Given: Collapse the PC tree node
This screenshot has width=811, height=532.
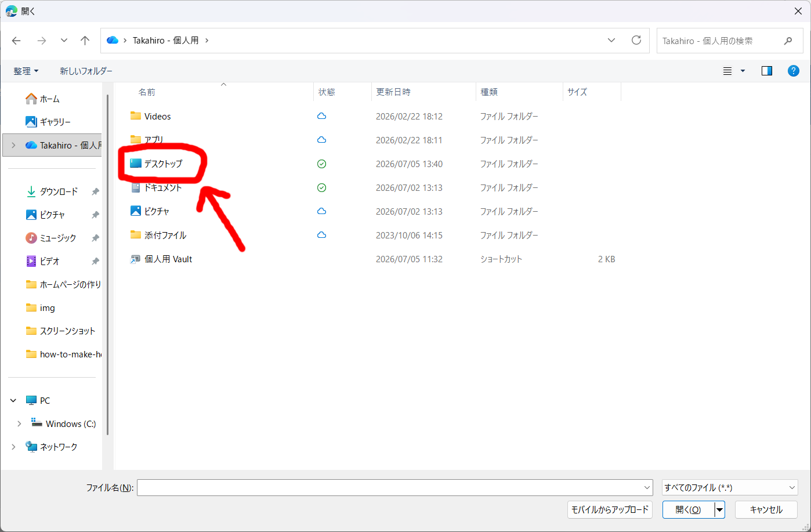Looking at the screenshot, I should (13, 401).
